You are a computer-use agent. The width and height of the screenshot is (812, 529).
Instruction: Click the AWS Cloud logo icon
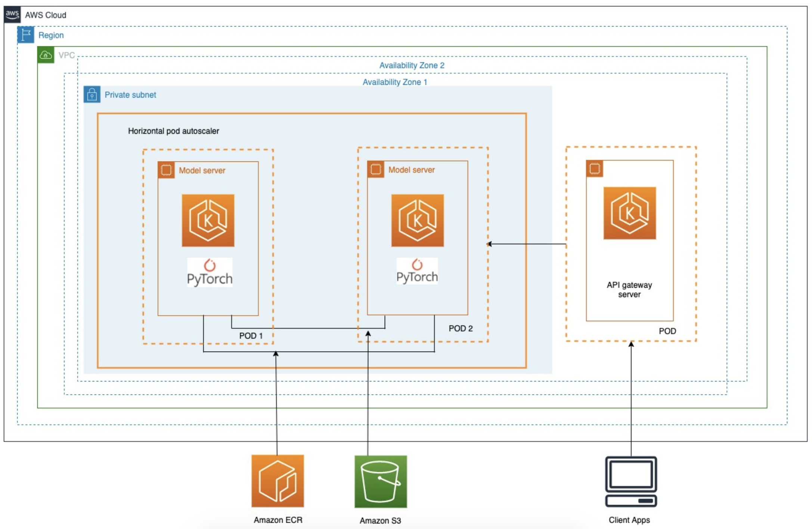[12, 15]
